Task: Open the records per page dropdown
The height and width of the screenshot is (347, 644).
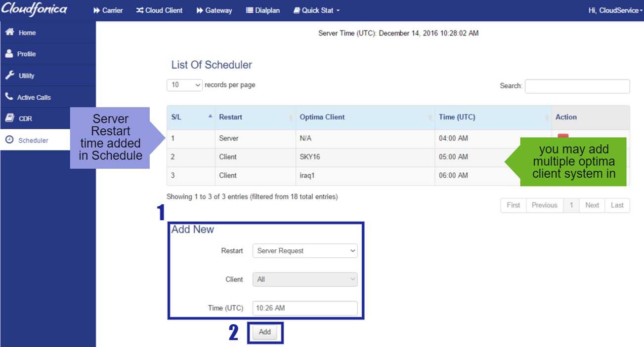Action: (x=184, y=85)
